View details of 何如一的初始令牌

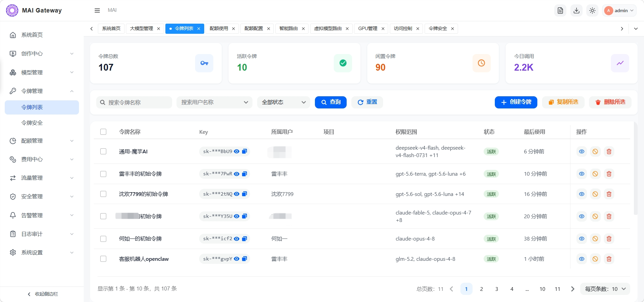(582, 239)
